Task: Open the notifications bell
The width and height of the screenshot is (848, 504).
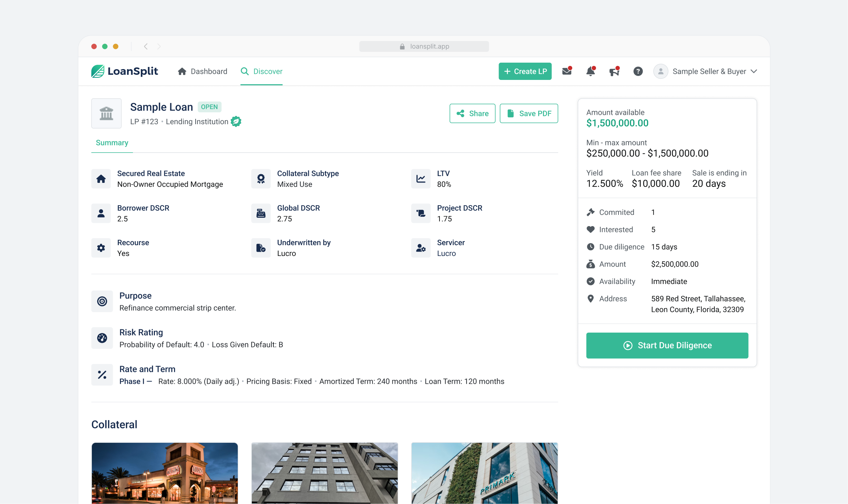Action: tap(590, 71)
